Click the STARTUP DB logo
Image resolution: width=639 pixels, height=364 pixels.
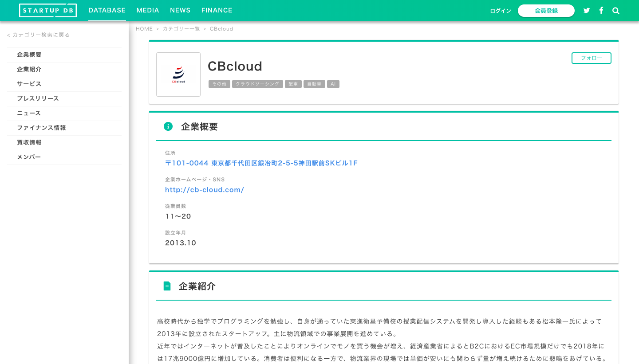click(x=48, y=10)
